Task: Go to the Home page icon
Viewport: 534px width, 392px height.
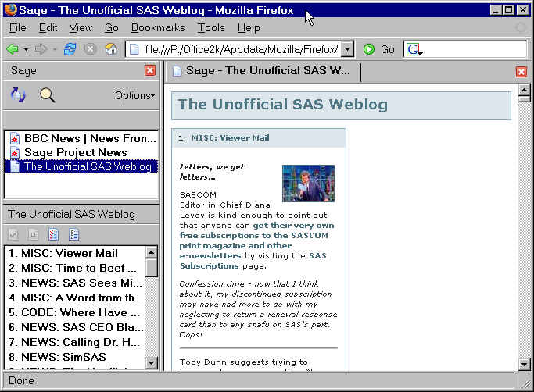Action: tap(111, 49)
